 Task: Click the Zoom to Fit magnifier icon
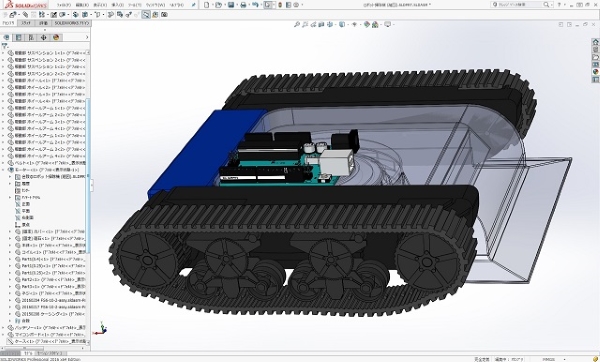(x=297, y=24)
